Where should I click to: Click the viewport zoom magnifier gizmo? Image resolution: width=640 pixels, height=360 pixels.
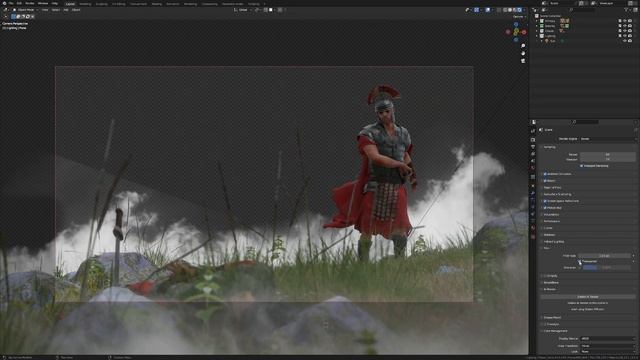point(523,46)
